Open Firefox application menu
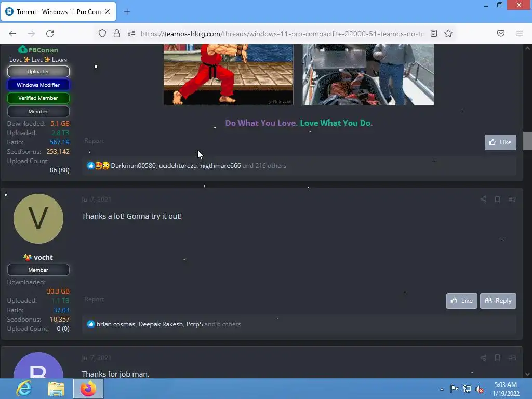Viewport: 532px width, 399px height. pos(520,33)
